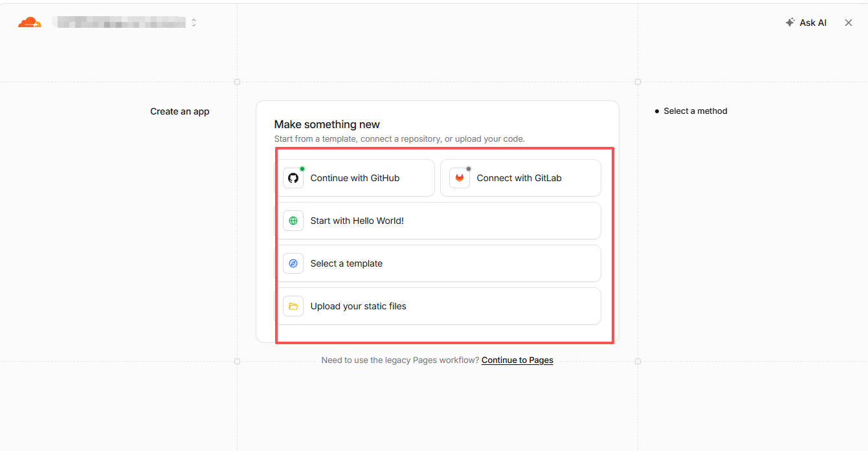Click the green status dot on GitHub

[x=302, y=169]
